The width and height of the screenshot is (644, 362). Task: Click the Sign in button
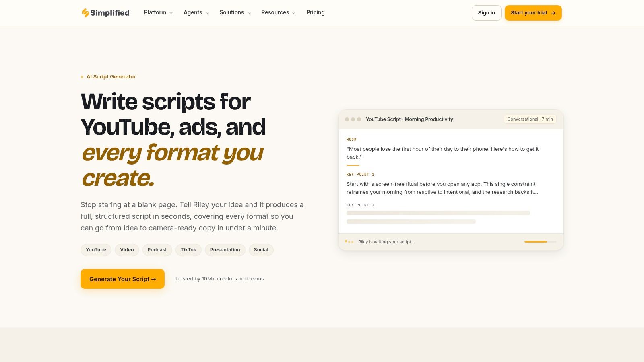(x=487, y=13)
